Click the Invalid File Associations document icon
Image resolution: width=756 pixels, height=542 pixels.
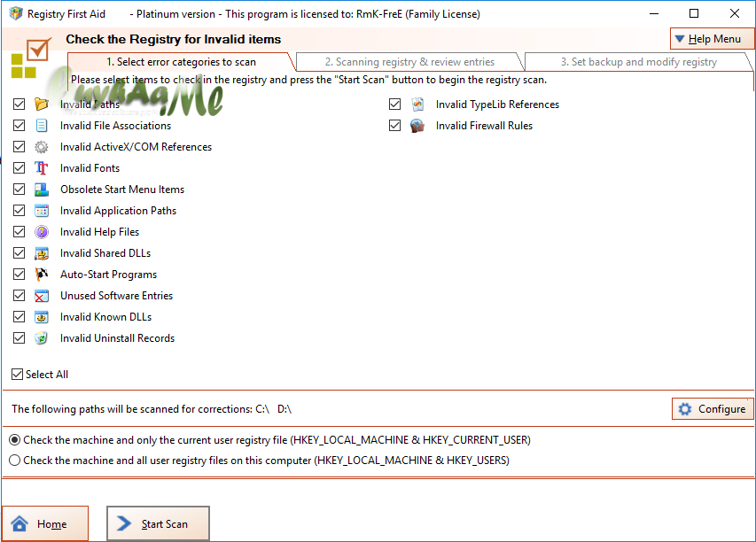(42, 125)
